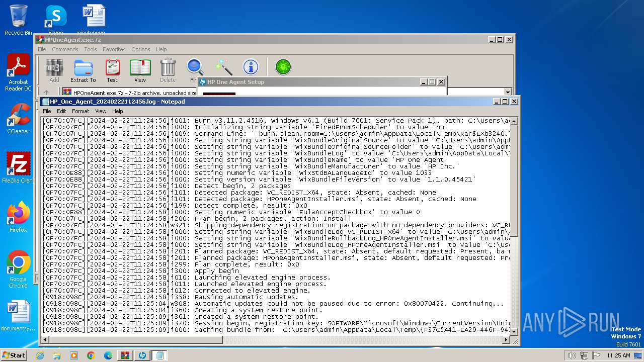
Task: Open the minuteneve Word document icon
Action: pos(94,20)
